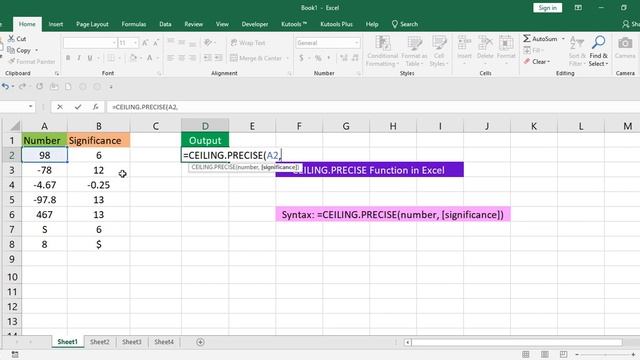The width and height of the screenshot is (640, 360).
Task: Toggle Underline formatting
Action: tap(89, 58)
